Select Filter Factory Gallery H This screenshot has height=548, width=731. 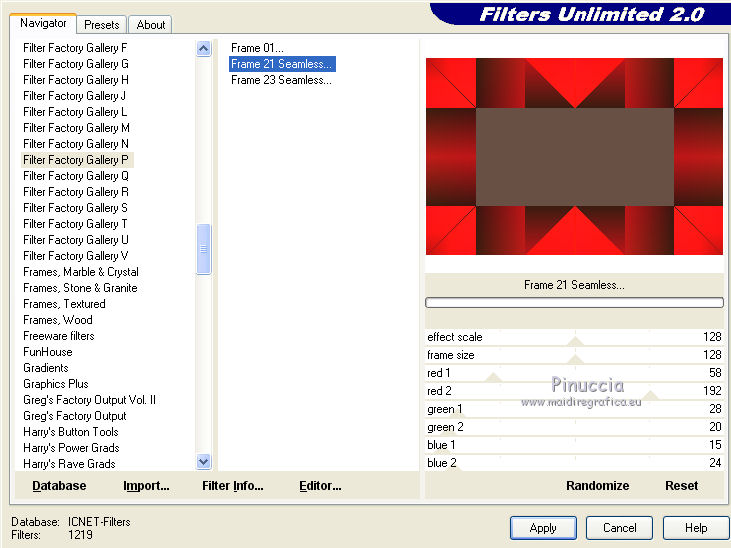tap(76, 80)
